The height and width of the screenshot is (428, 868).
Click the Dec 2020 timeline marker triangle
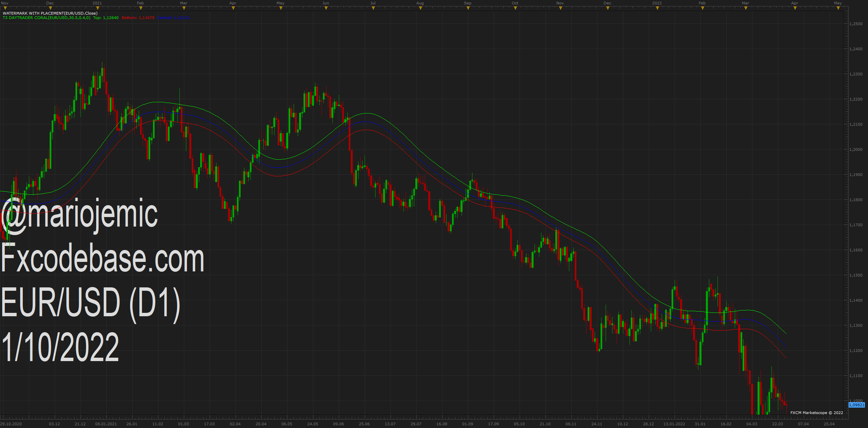coord(50,8)
